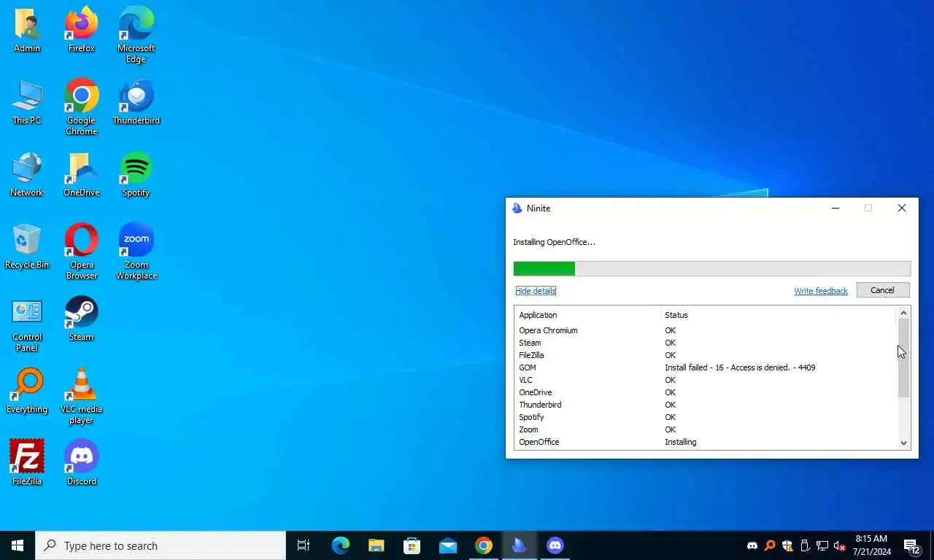
Task: Select the VLC row in Ninite list
Action: pyautogui.click(x=706, y=380)
